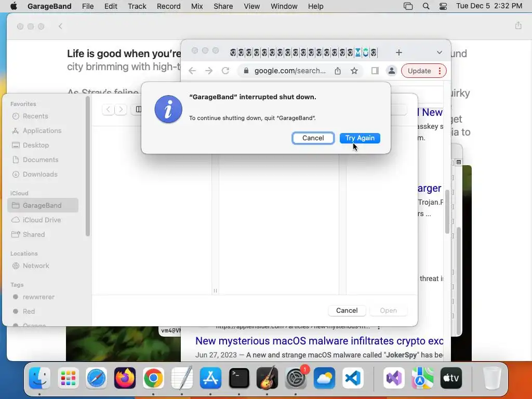Open Terminal from the Dock
Viewport: 532px width, 399px height.
239,378
